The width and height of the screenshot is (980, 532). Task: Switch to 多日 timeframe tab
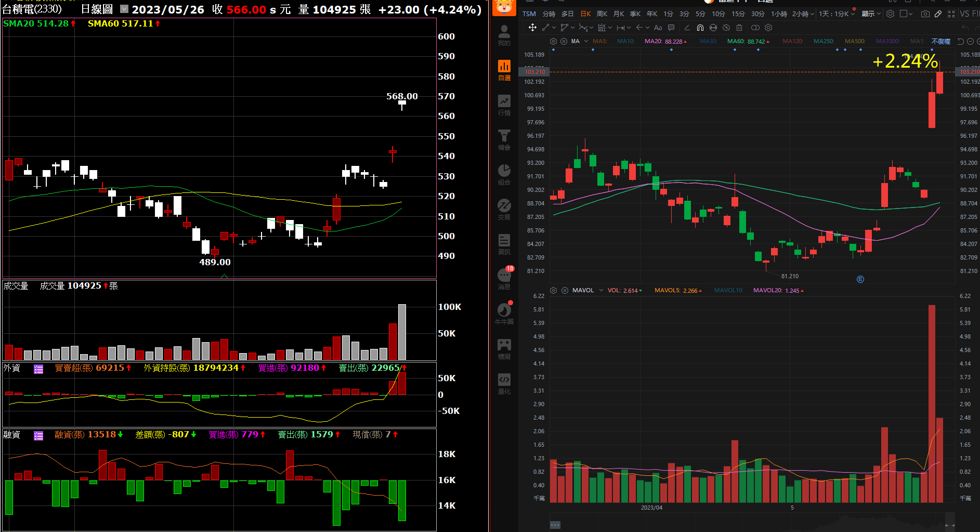[x=567, y=14]
